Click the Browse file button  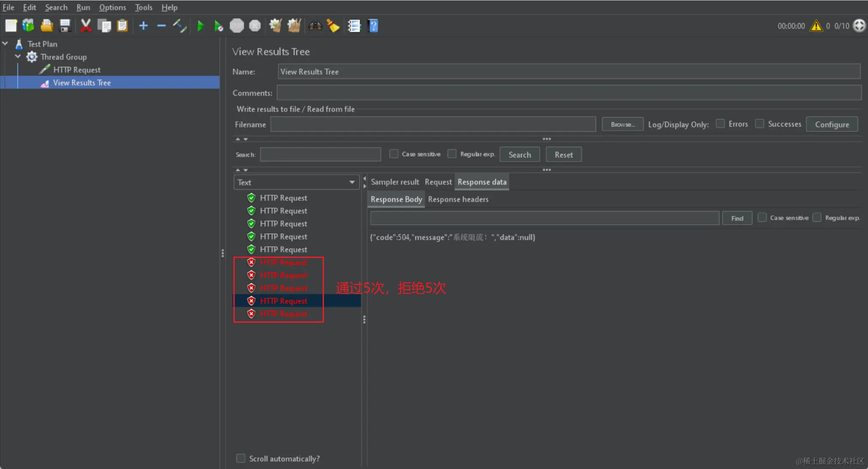[x=622, y=124]
